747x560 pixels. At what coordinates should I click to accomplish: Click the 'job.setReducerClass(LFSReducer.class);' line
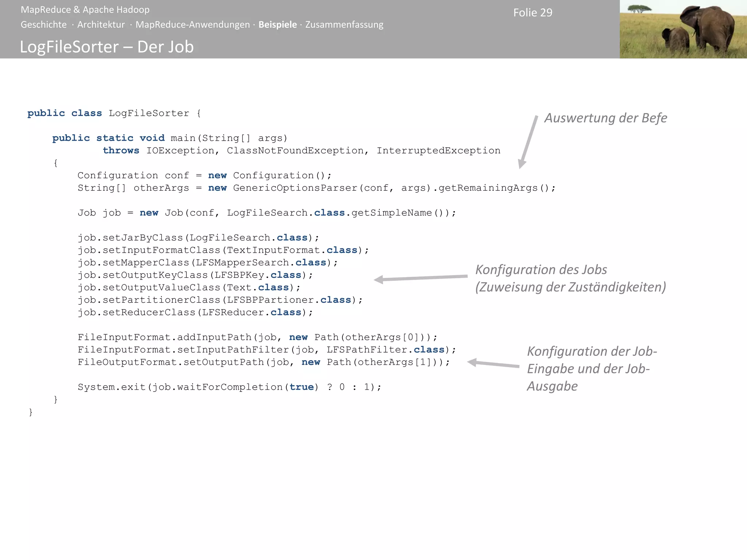196,312
